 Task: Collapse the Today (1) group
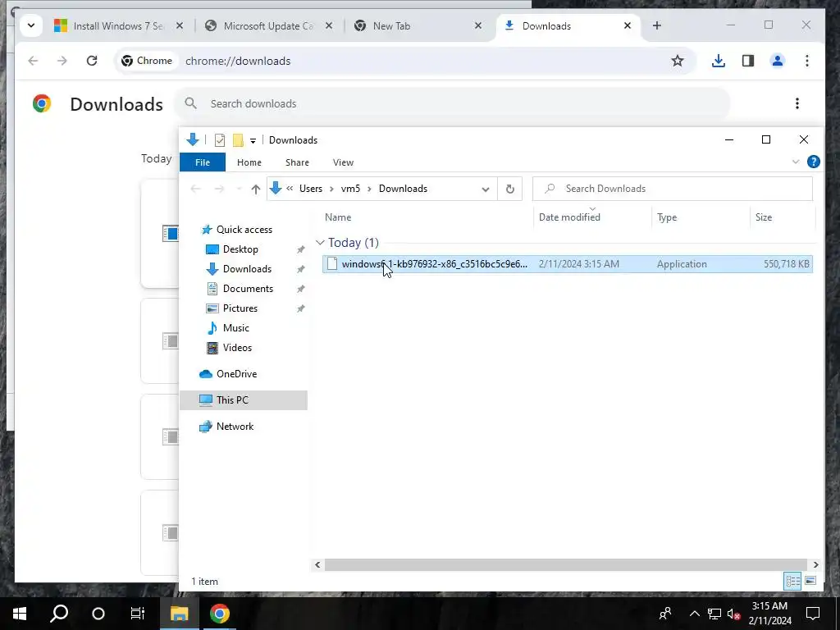[320, 243]
